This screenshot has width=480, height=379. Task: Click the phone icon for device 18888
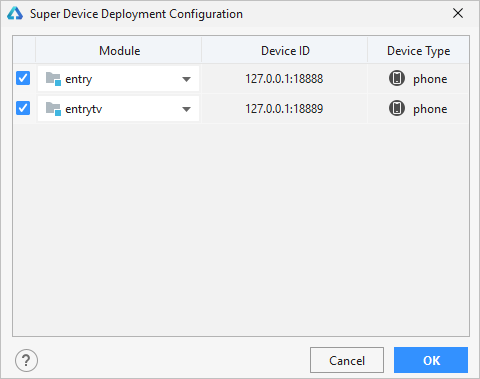coord(397,79)
